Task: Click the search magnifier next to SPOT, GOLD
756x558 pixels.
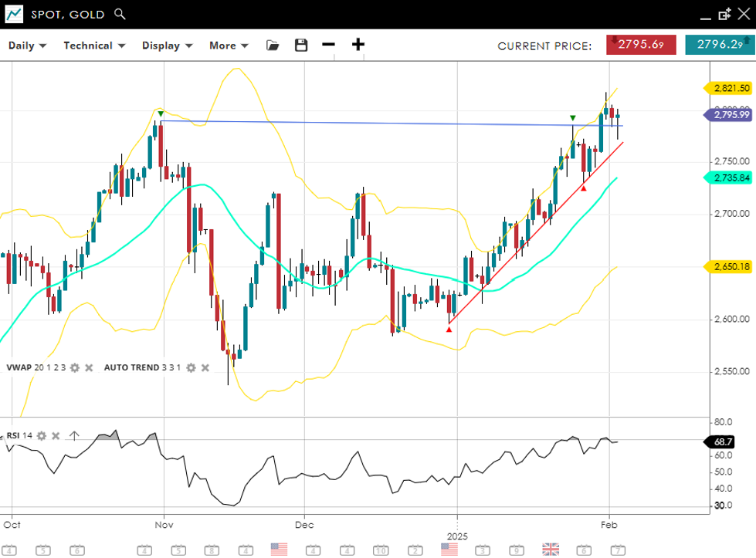Action: point(119,14)
